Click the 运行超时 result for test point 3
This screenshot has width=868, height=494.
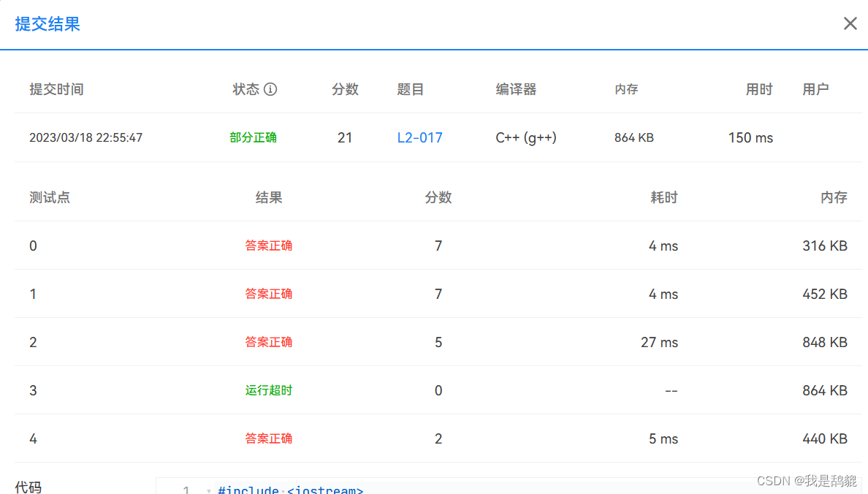point(269,390)
